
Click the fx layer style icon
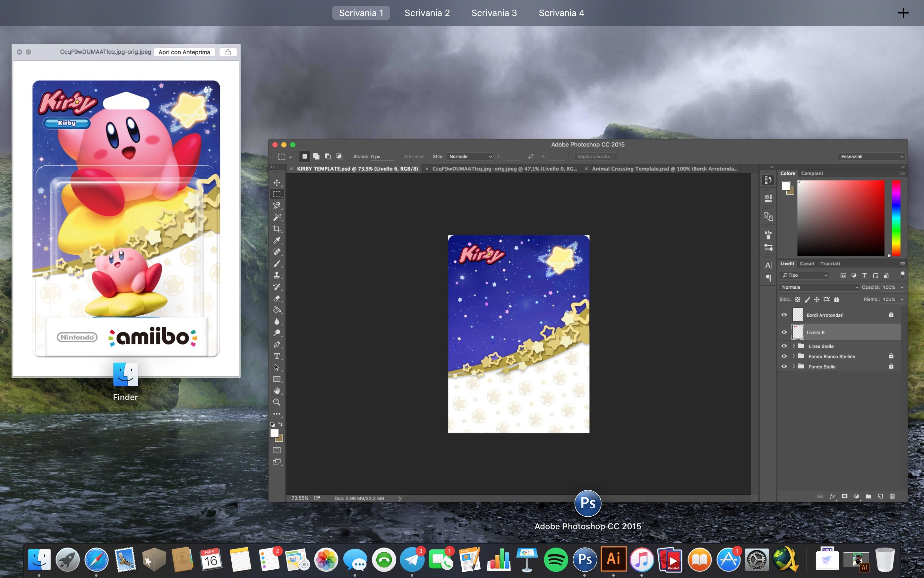click(x=832, y=496)
